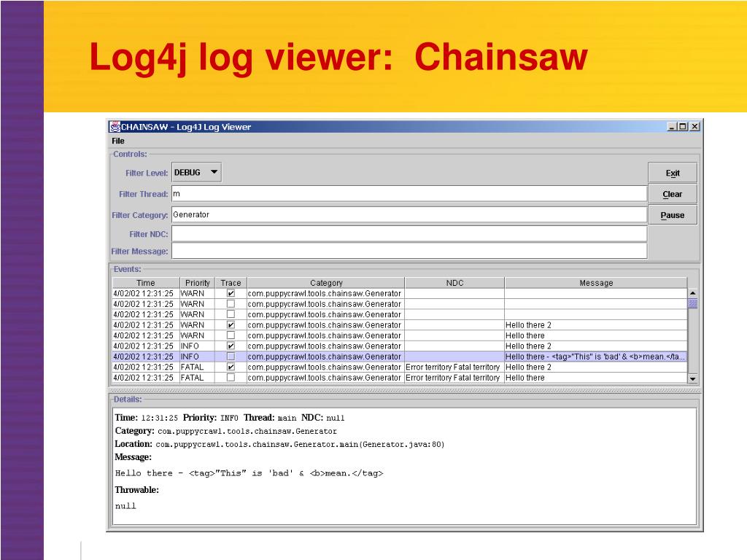The height and width of the screenshot is (560, 747).
Task: Open the File menu
Action: pos(118,141)
